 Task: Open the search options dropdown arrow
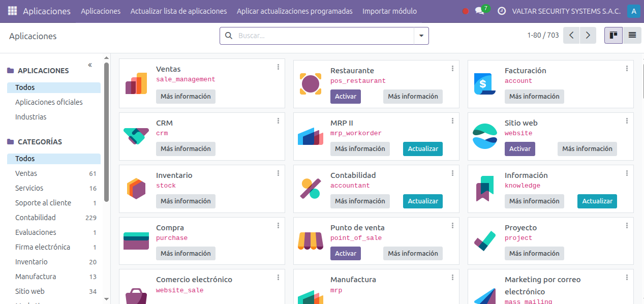pos(421,36)
